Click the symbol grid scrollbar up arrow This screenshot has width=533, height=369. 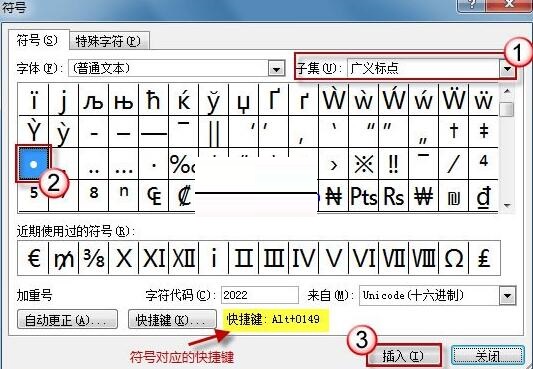507,91
